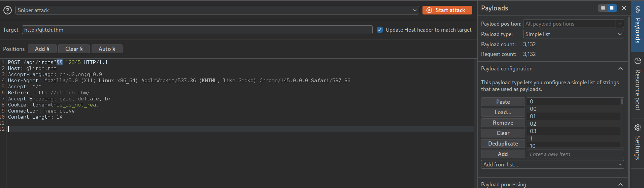The image size is (644, 188).
Task: Dock panel to the right layout icon
Action: click(x=612, y=8)
